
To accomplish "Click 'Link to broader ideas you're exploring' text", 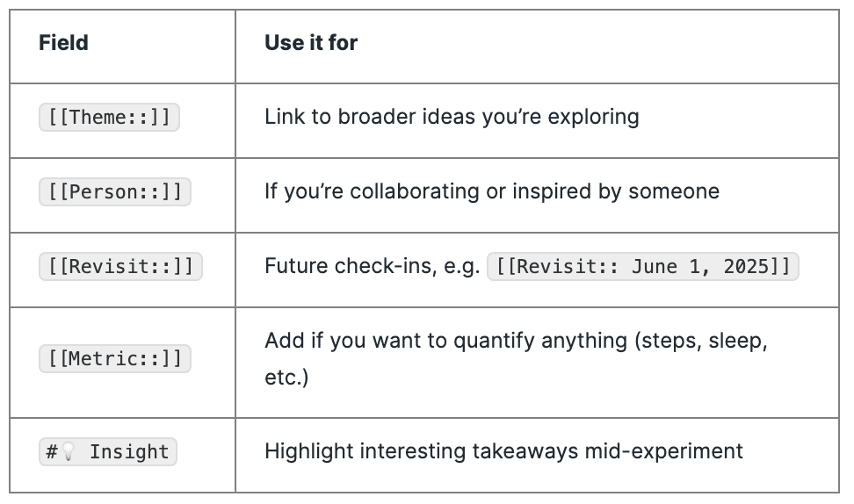I will (x=452, y=117).
